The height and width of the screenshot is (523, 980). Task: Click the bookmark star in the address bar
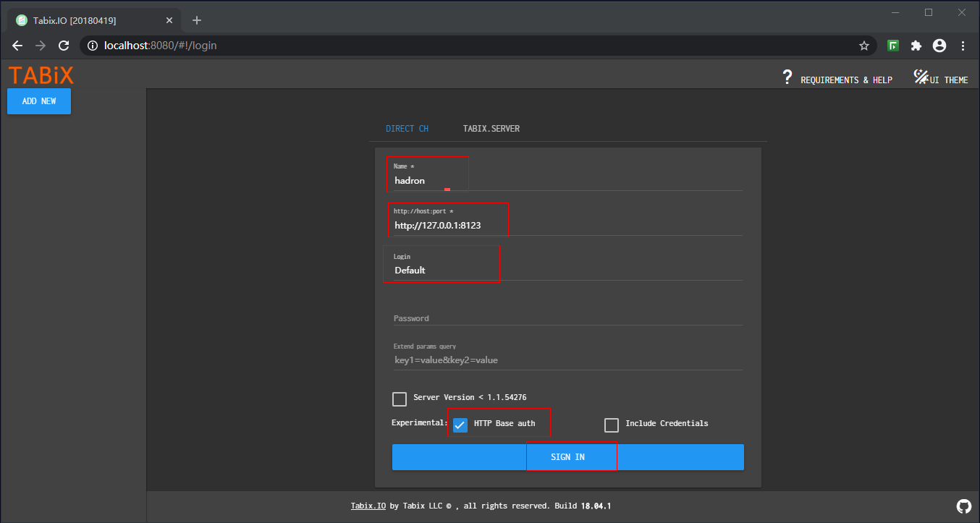tap(863, 45)
